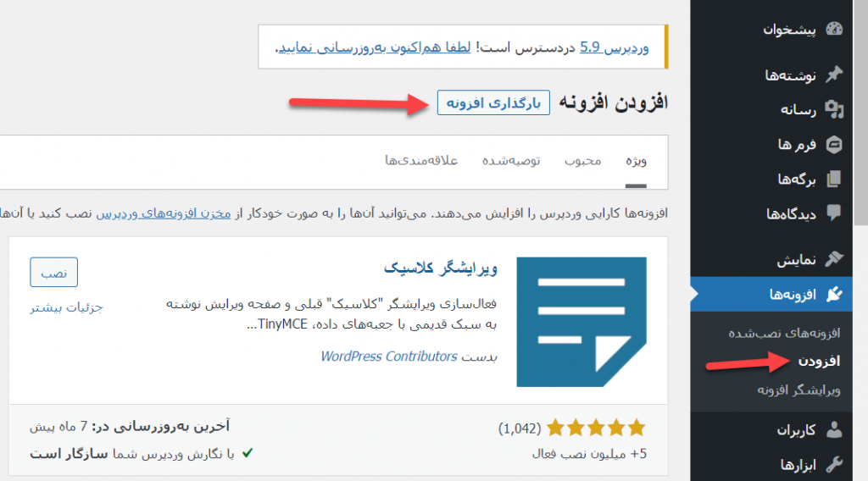Open the WordPress Contributors author link

tap(388, 357)
